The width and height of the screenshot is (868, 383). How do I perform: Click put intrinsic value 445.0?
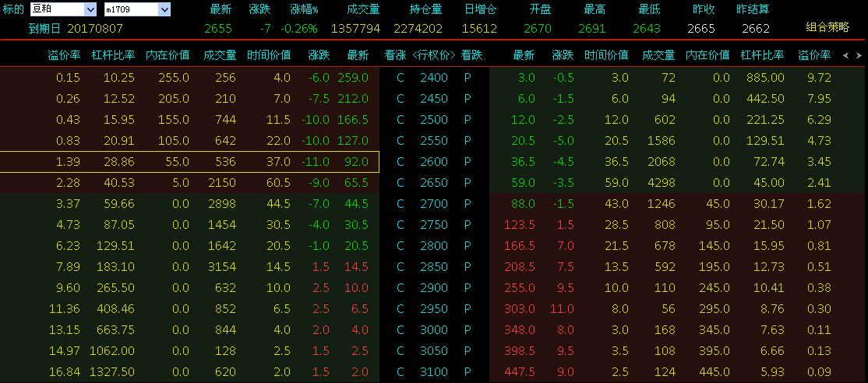[x=714, y=372]
